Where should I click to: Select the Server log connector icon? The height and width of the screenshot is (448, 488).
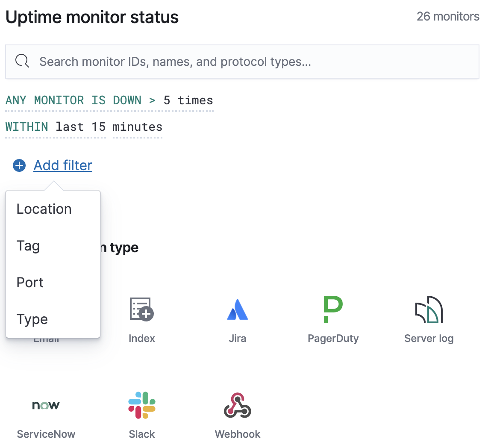[429, 309]
